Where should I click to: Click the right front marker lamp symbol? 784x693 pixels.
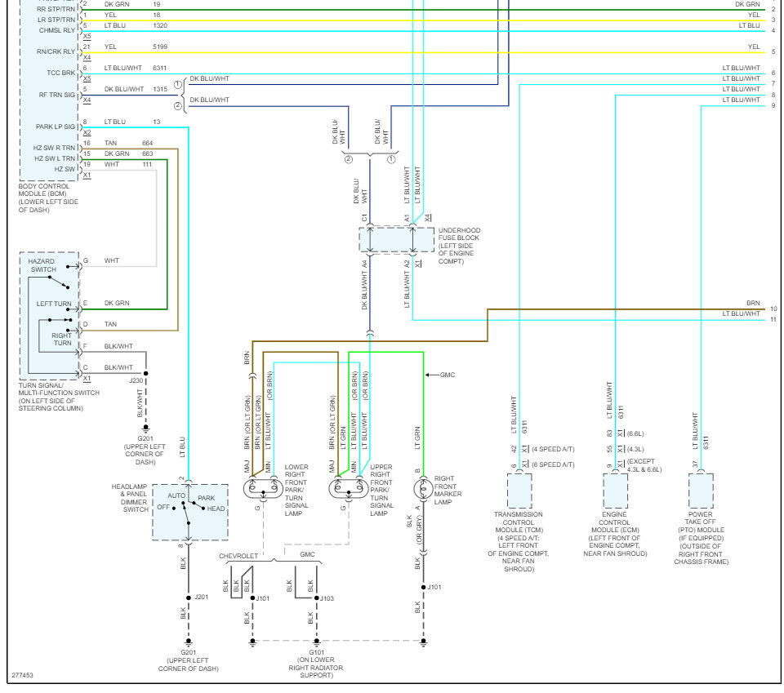pyautogui.click(x=423, y=489)
